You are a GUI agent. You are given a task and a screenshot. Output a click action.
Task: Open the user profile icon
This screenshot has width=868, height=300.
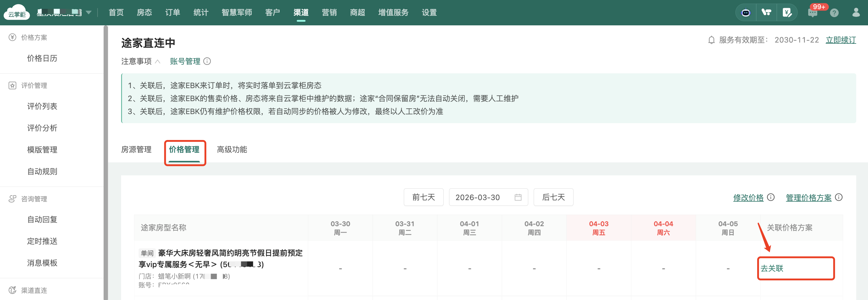pos(856,13)
